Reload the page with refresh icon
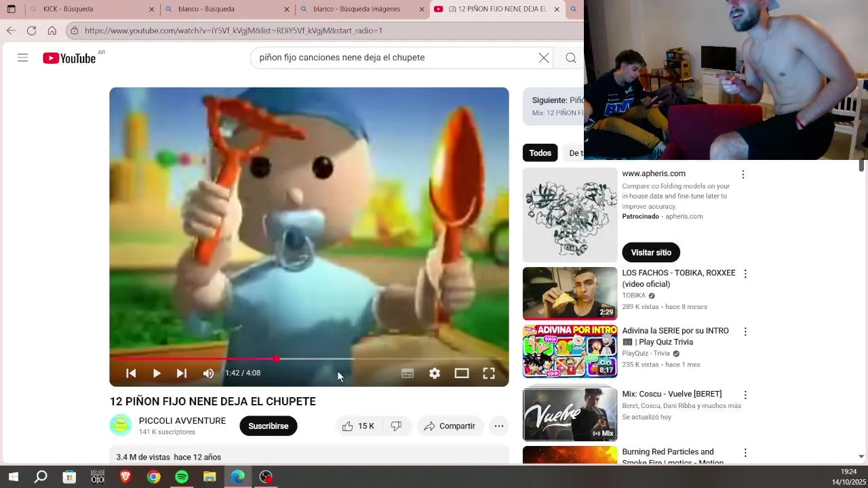This screenshot has width=868, height=488. tap(31, 30)
